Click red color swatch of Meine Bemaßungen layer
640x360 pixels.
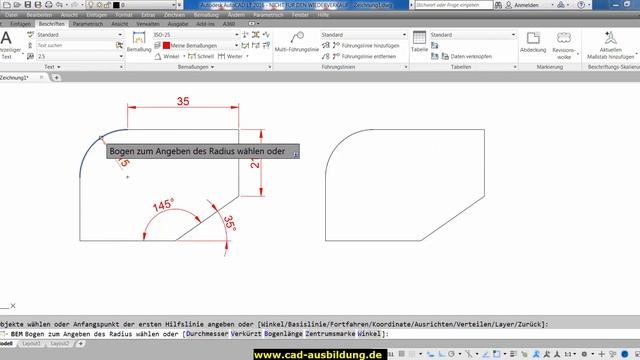pos(166,45)
